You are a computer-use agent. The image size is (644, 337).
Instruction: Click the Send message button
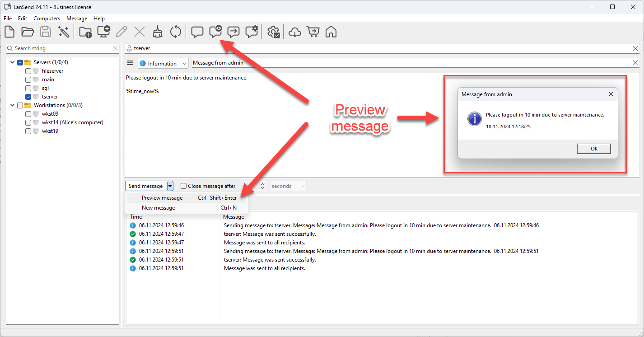tap(145, 186)
